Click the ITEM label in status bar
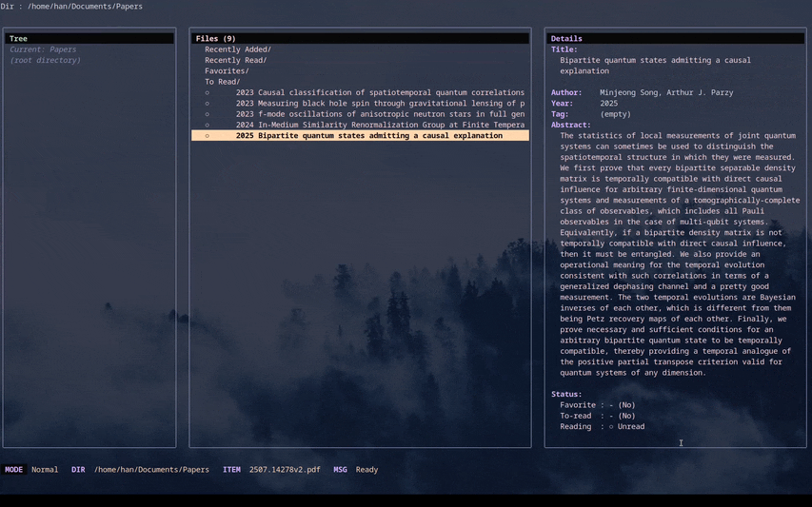The image size is (812, 507). 231,470
